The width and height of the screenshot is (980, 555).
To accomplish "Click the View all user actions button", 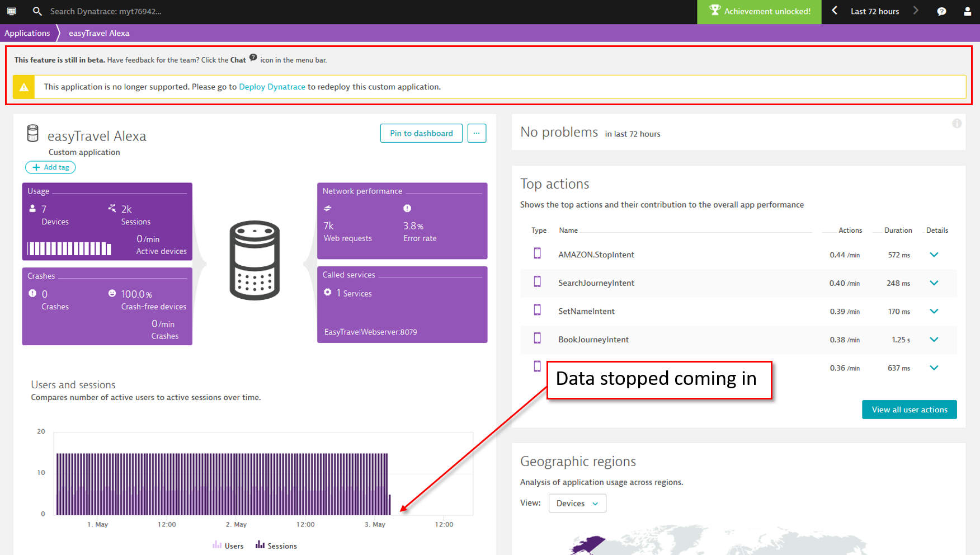I will click(x=909, y=410).
